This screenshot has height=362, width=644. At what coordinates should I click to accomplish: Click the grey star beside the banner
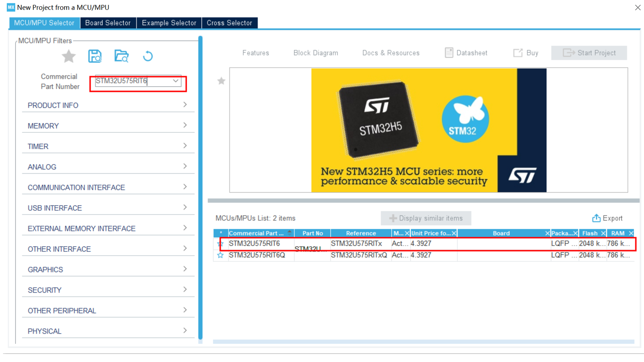click(221, 81)
